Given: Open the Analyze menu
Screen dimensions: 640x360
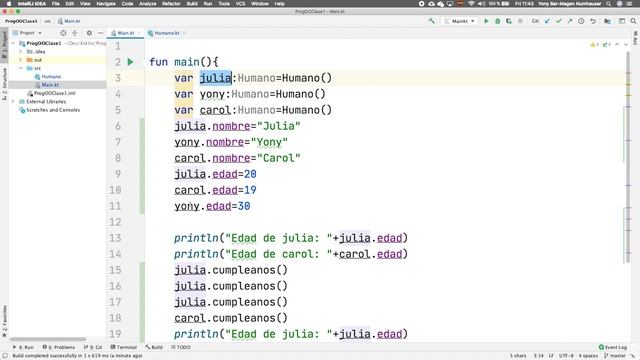Looking at the screenshot, I should [x=147, y=4].
